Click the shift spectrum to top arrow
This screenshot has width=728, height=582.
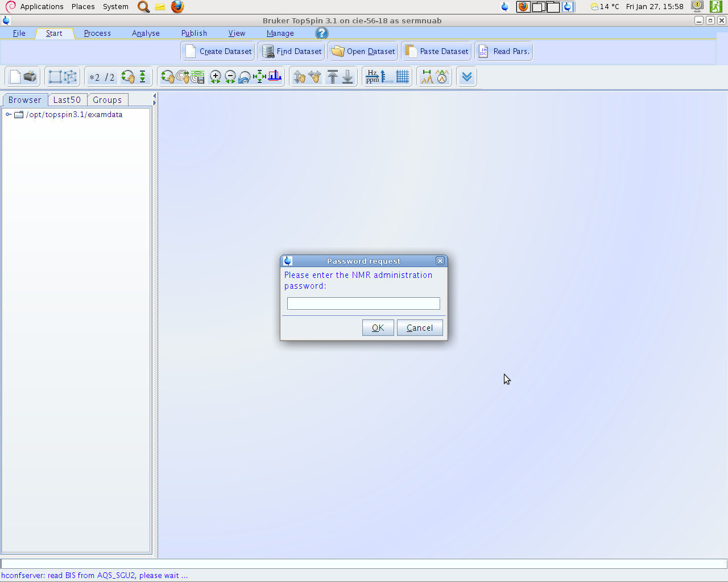click(333, 77)
